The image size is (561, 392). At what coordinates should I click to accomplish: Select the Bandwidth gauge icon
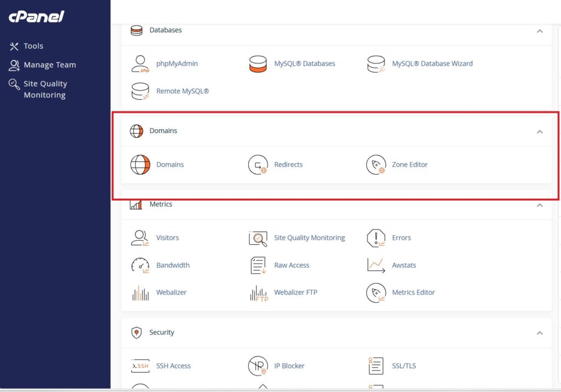click(x=140, y=265)
